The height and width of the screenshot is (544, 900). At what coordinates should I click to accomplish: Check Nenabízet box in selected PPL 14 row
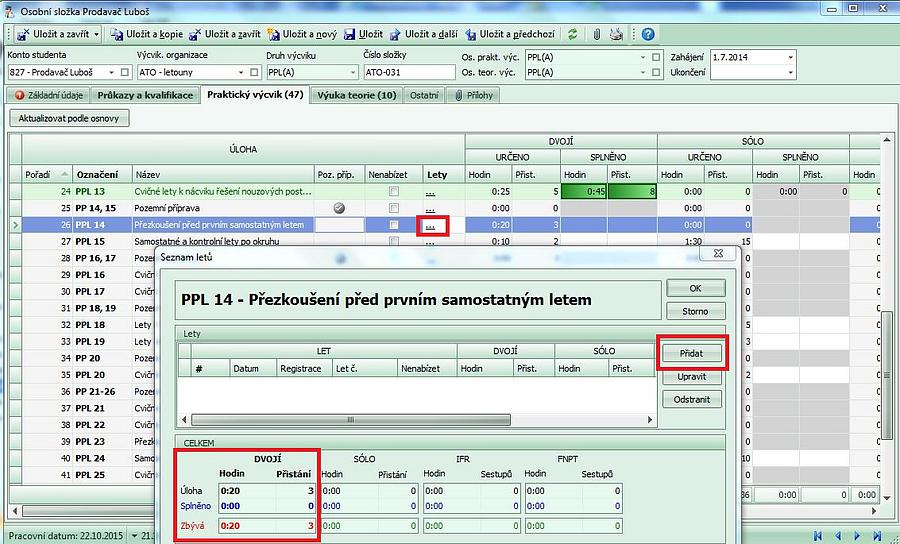[x=394, y=225]
